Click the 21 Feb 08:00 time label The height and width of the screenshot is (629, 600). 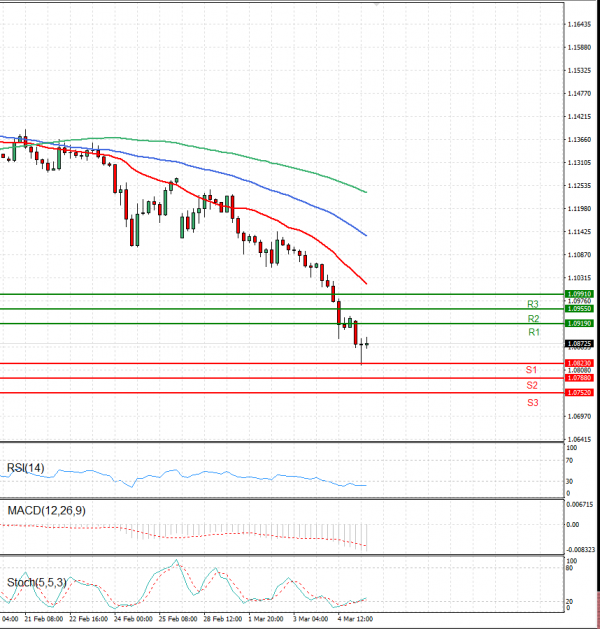click(44, 619)
